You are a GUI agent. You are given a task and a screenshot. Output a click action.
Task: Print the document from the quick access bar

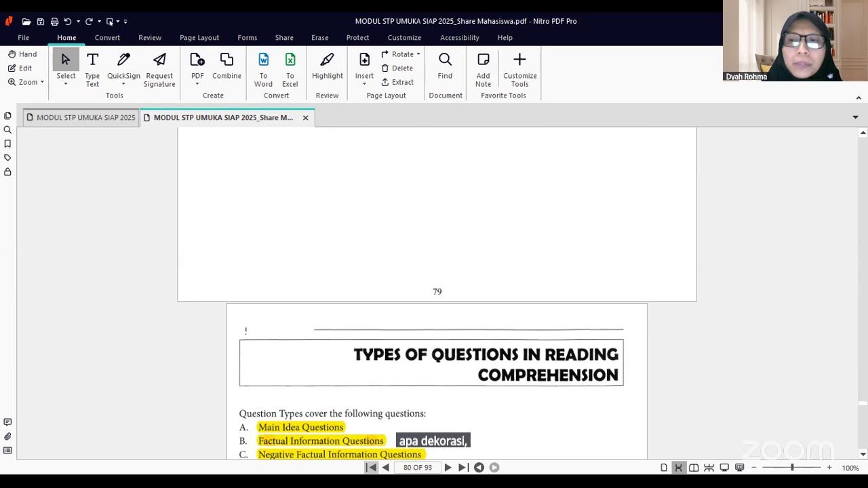(54, 22)
